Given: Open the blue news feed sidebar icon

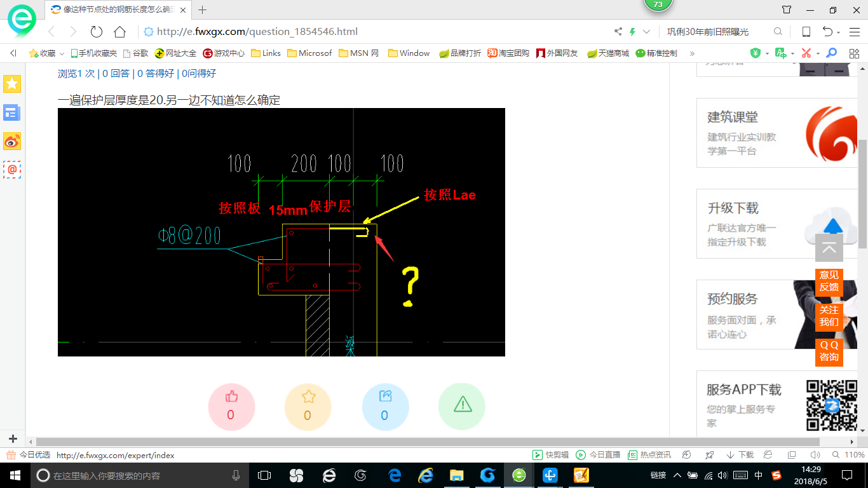Looking at the screenshot, I should [12, 113].
